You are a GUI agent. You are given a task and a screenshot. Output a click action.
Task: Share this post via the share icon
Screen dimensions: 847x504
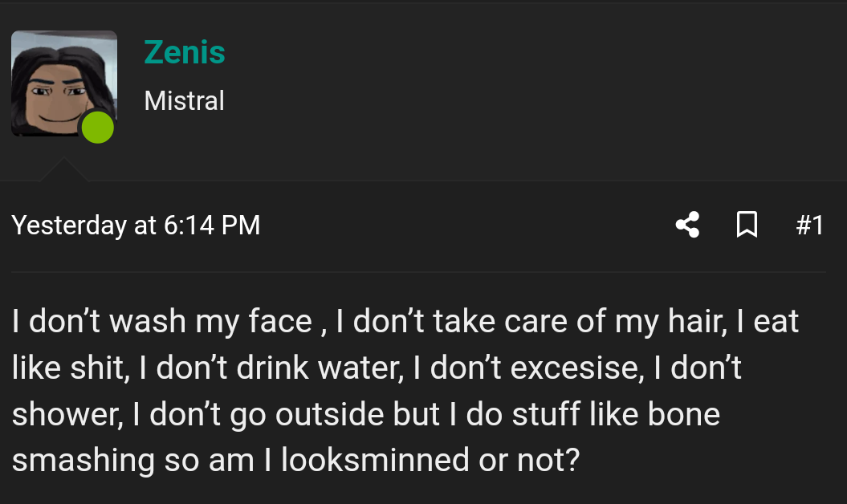[x=687, y=225]
